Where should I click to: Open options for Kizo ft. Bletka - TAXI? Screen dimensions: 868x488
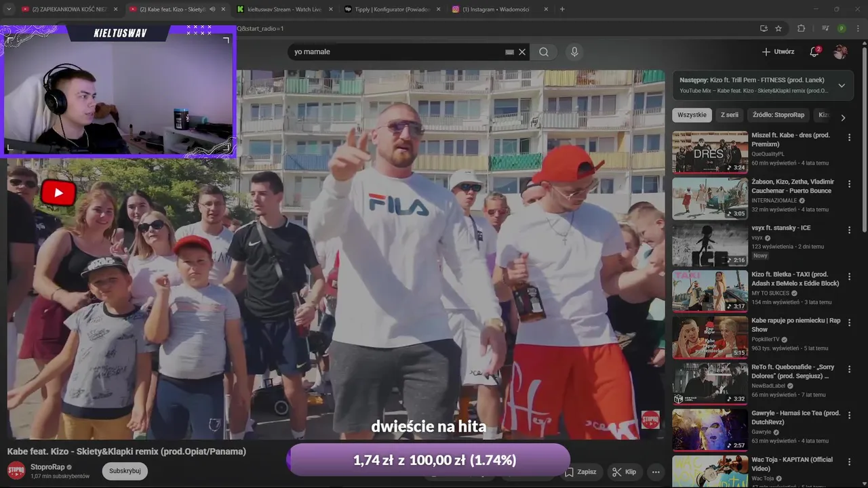pos(849,277)
